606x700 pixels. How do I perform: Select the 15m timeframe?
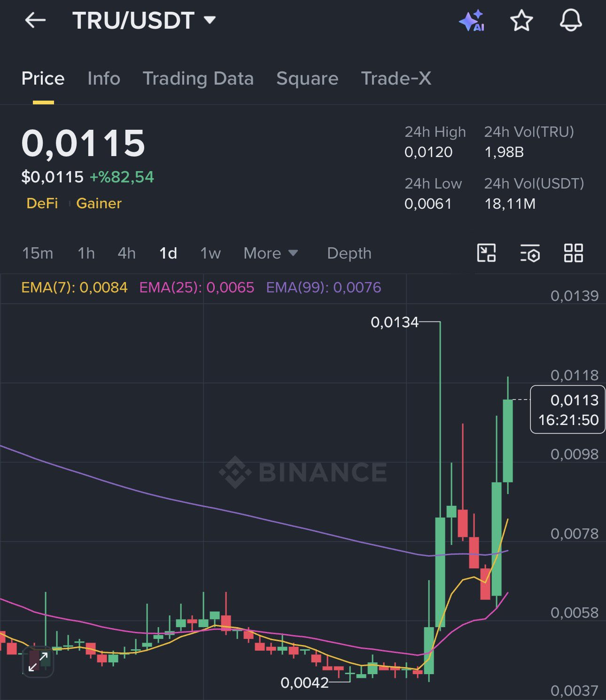[x=38, y=253]
